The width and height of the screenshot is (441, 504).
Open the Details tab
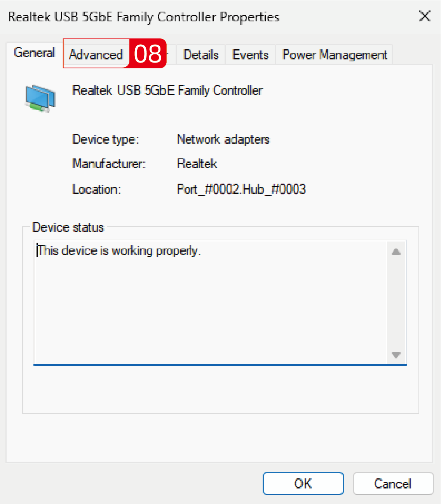(201, 55)
